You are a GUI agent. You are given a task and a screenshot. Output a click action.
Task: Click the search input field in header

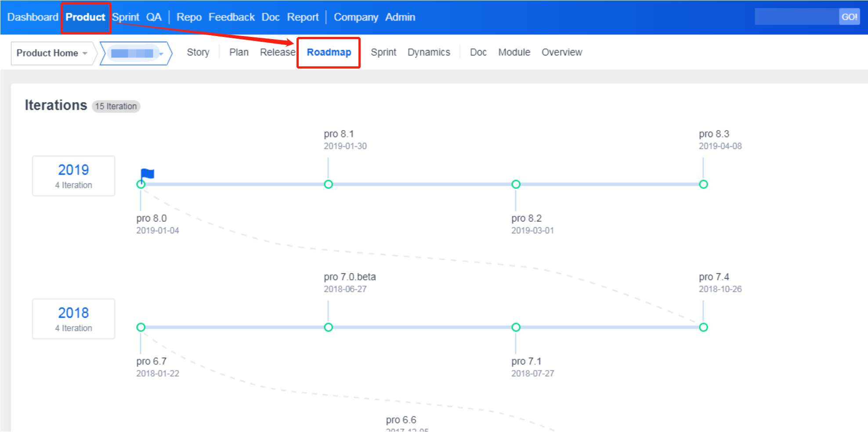coord(796,17)
